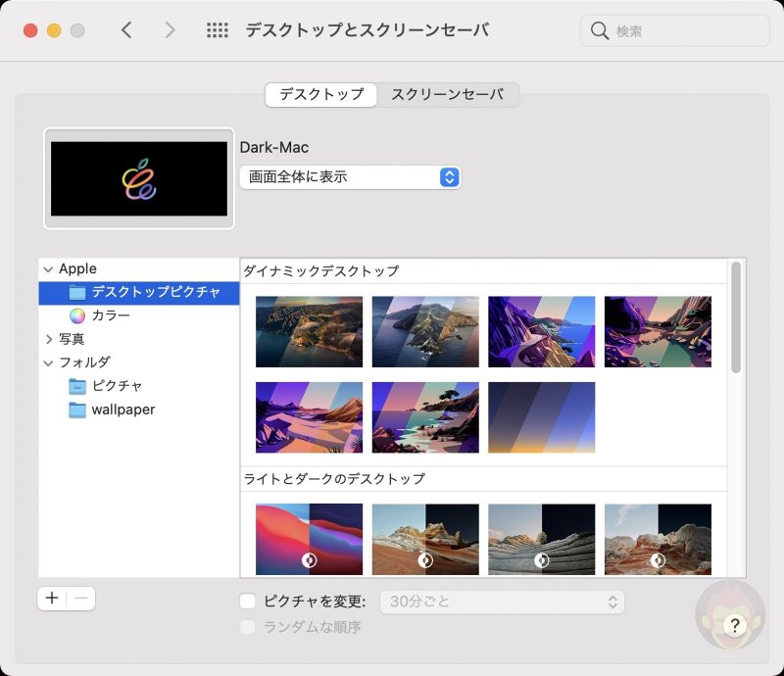Click the show all preferences grid icon
The width and height of the screenshot is (784, 676).
click(x=217, y=30)
